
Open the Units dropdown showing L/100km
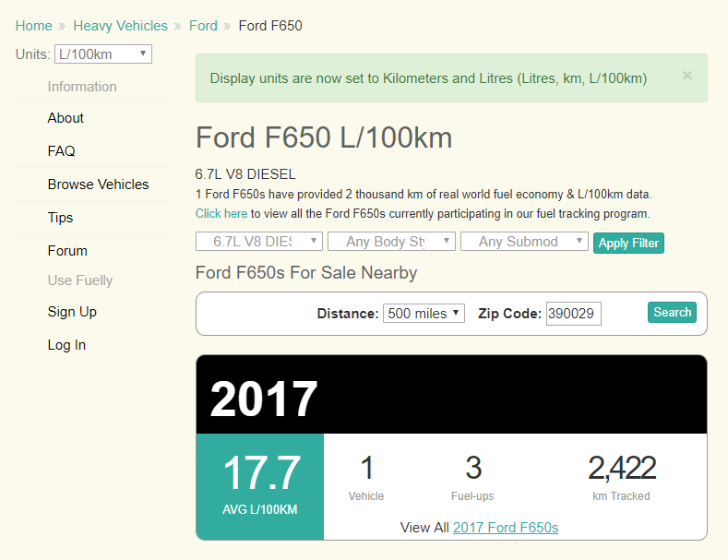(x=103, y=54)
